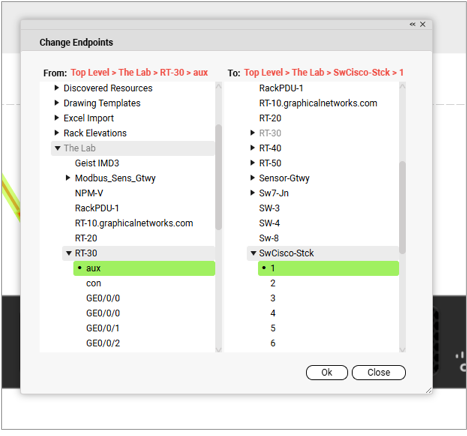
Task: Select RT-10.graphicalnetworks.com in To tree
Action: [318, 103]
